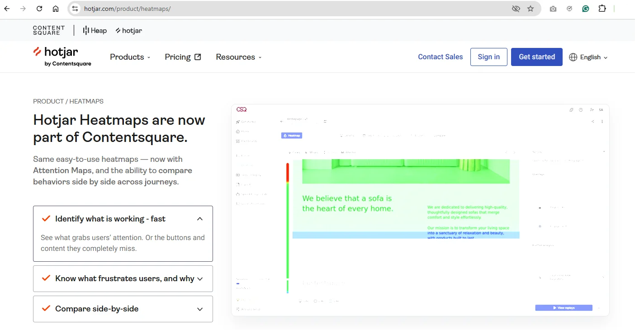Open the Pricing page link
Image resolution: width=644 pixels, height=330 pixels.
pos(183,57)
